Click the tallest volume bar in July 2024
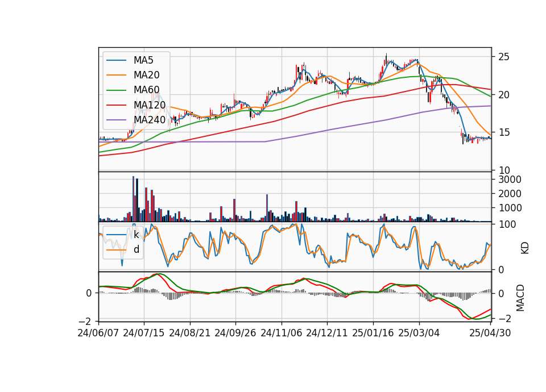 tap(133, 199)
